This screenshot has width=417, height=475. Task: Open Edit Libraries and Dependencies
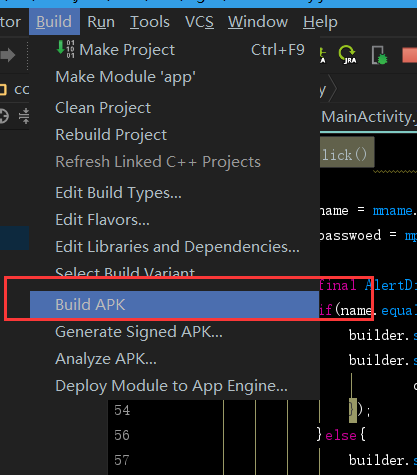point(174,247)
